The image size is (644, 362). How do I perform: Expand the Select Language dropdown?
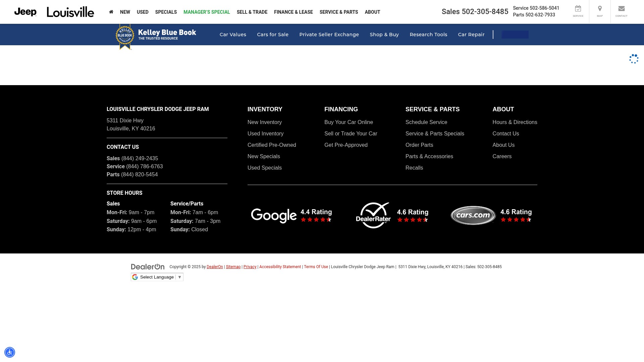click(x=157, y=277)
